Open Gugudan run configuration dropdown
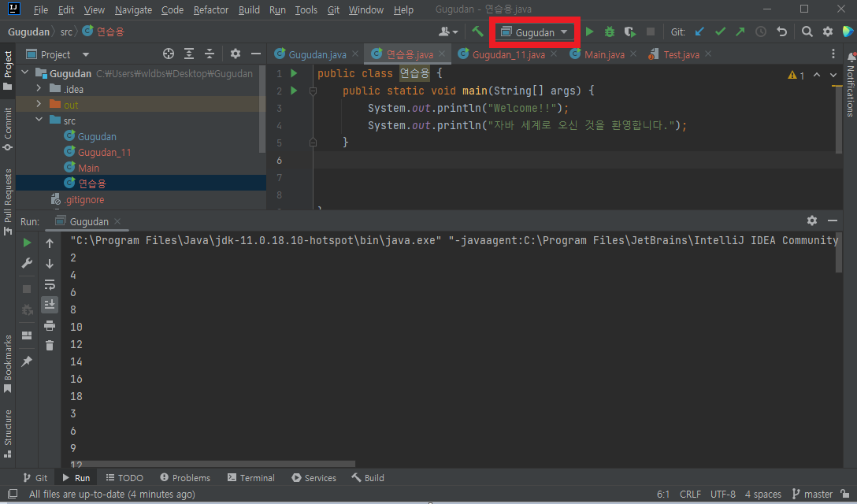The height and width of the screenshot is (504, 857). tap(535, 32)
